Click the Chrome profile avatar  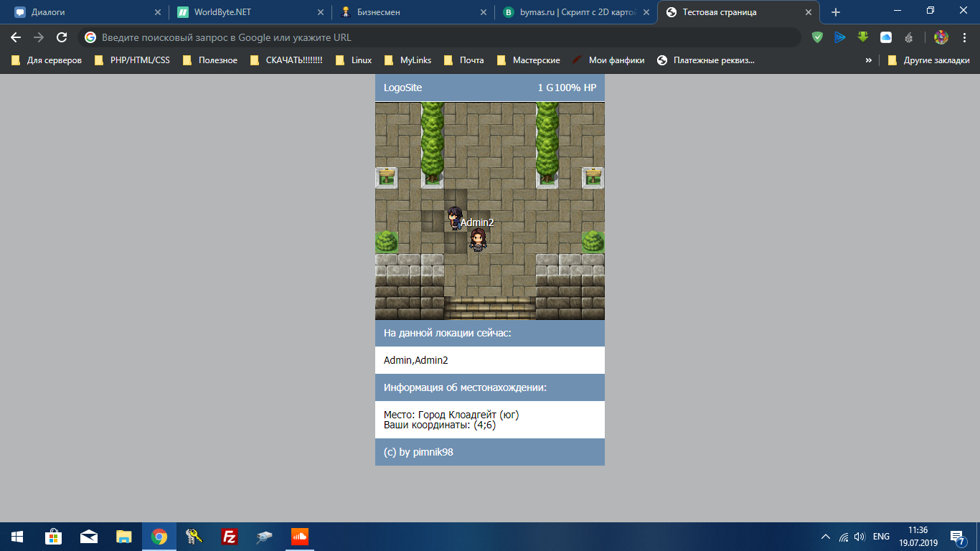click(x=941, y=37)
